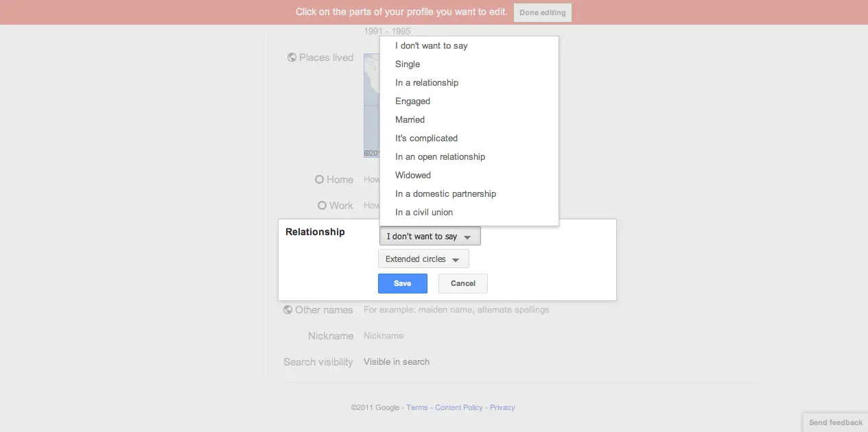Viewport: 868px width, 432px height.
Task: Click the circle icon next to Home
Action: click(x=319, y=180)
